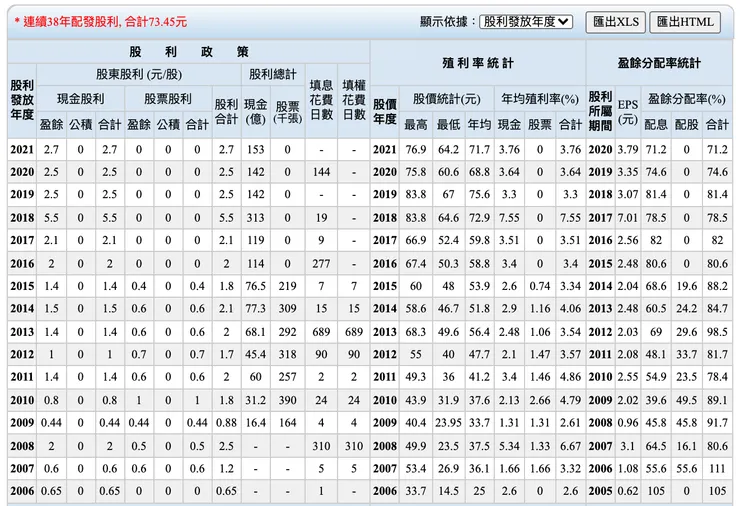Viewport: 740px width, 506px height.
Task: Click the 填息花費日數 column header
Action: pos(321,100)
